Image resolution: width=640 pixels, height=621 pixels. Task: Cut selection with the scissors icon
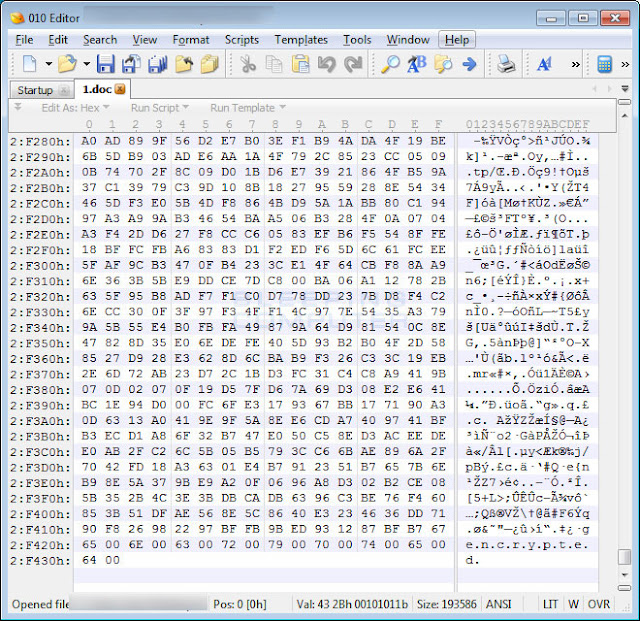247,64
